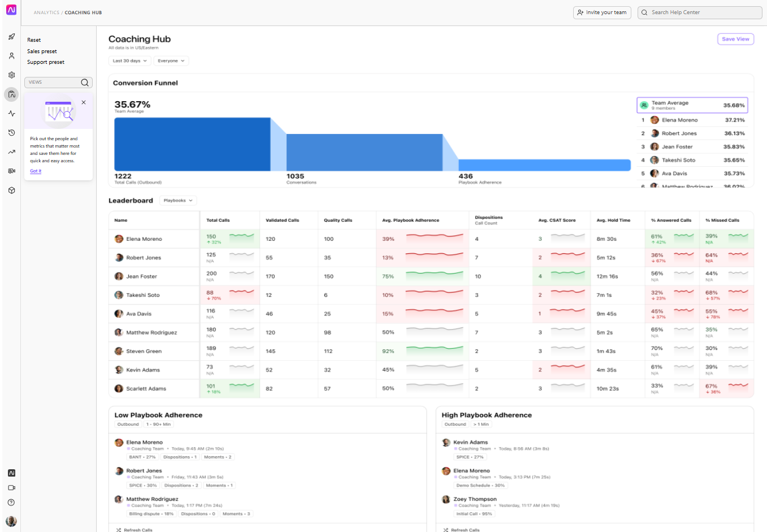Click Refresh Calls under High Playbook Adherence
The width and height of the screenshot is (767, 532).
tap(465, 530)
